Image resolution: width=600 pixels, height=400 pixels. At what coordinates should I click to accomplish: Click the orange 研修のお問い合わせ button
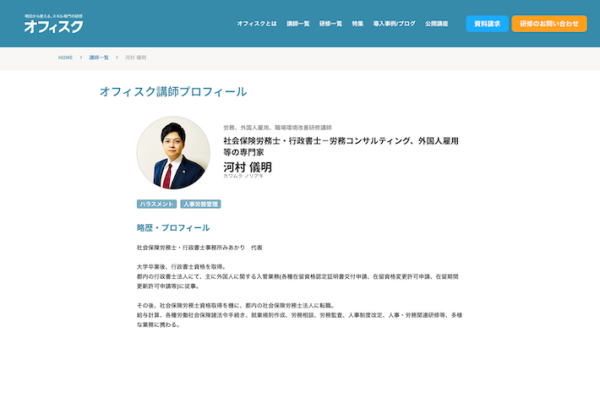click(x=549, y=23)
